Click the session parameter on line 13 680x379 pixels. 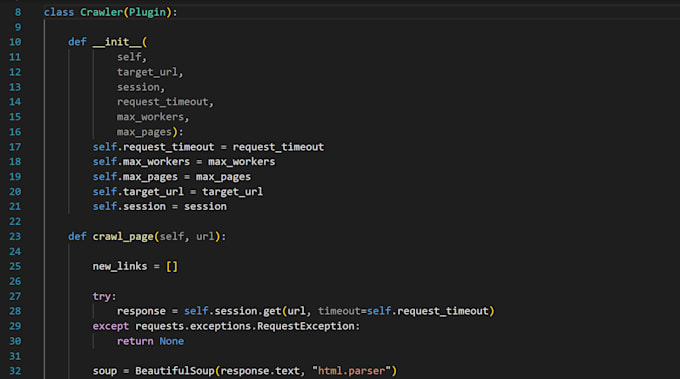pyautogui.click(x=138, y=87)
